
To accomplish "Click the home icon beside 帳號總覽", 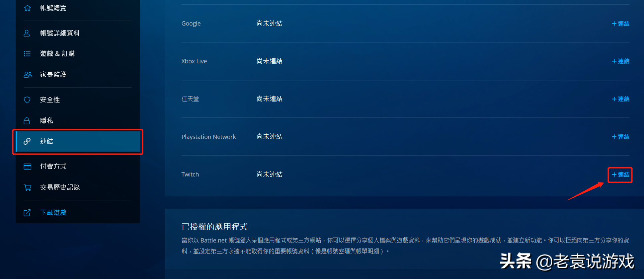I will tap(28, 8).
